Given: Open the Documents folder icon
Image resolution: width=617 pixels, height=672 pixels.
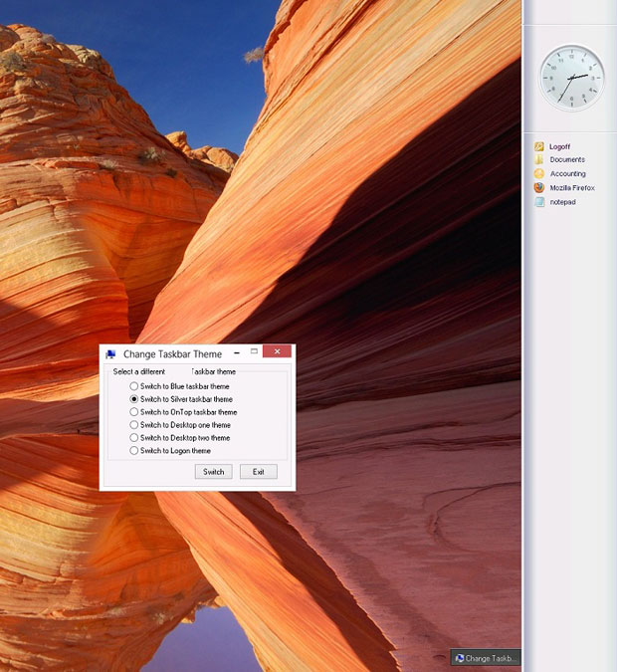Looking at the screenshot, I should pos(539,160).
